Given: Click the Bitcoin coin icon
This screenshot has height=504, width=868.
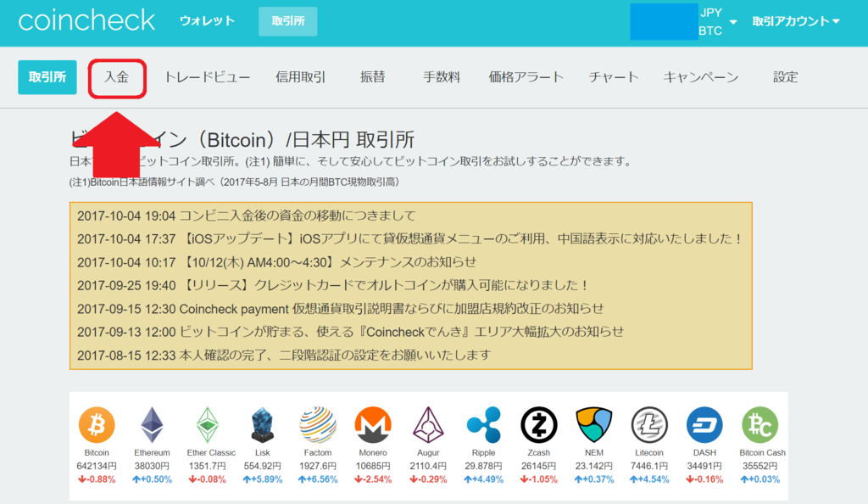Looking at the screenshot, I should coord(97,425).
